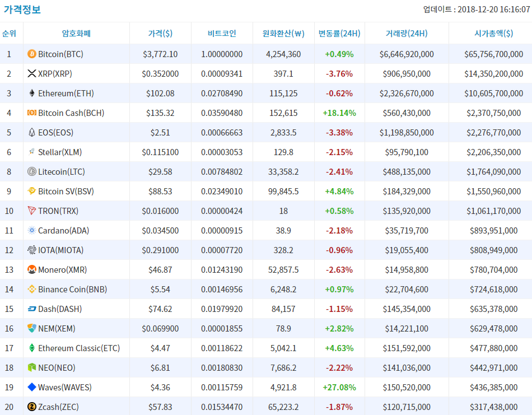Open the Ethereum(ETH) name link

pyautogui.click(x=66, y=94)
